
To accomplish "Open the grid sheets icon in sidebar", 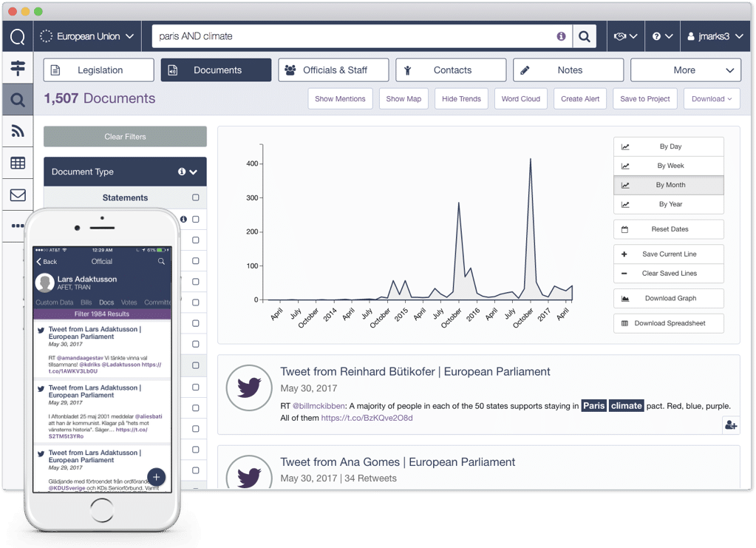I will point(18,163).
